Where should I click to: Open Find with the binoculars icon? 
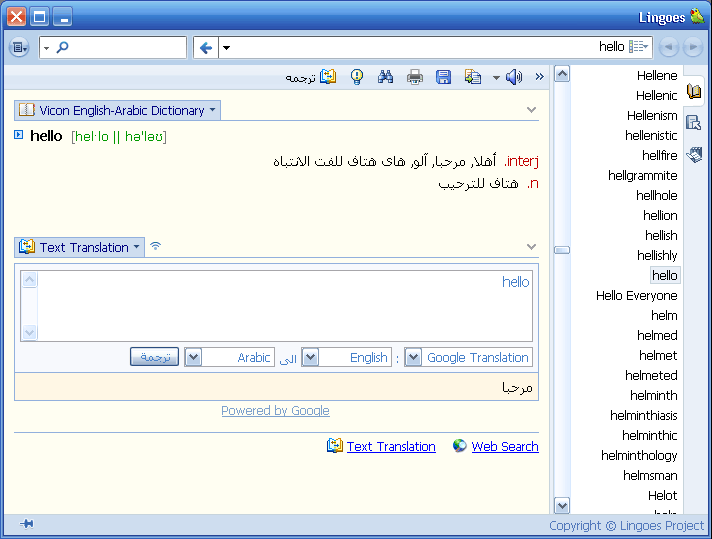386,77
